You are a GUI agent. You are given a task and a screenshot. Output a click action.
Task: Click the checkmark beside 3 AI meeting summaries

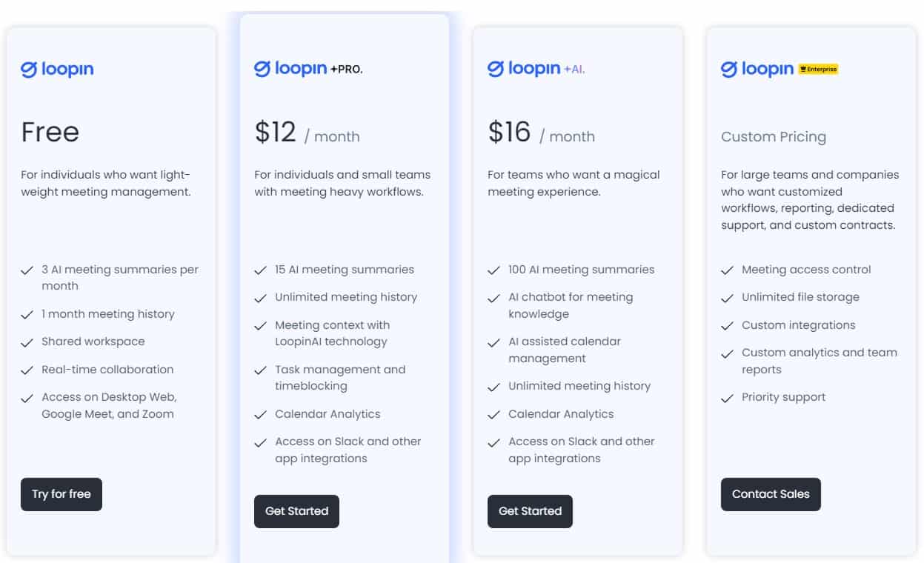coord(28,270)
